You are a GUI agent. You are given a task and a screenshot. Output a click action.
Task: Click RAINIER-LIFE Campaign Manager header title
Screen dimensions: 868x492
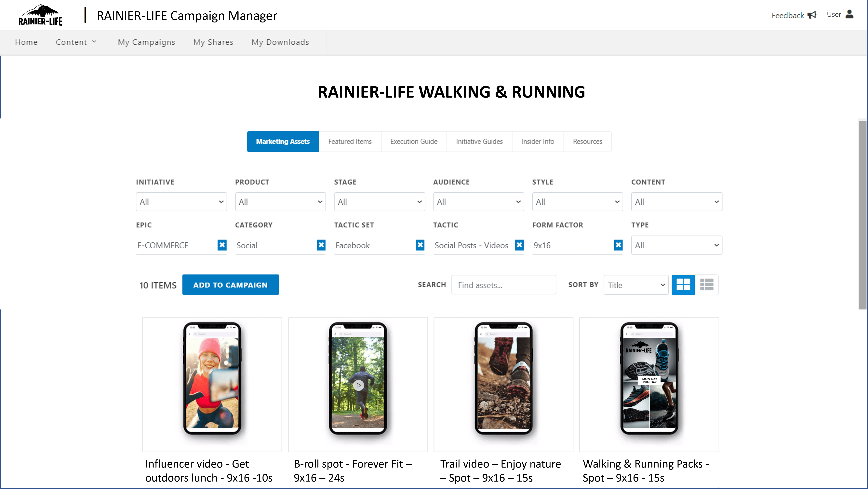click(x=187, y=16)
